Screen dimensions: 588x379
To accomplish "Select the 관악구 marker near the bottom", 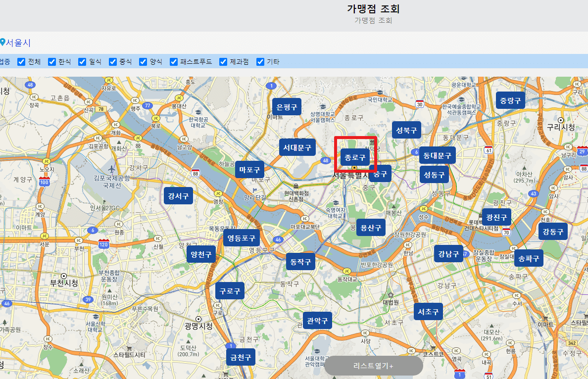I will [x=317, y=321].
